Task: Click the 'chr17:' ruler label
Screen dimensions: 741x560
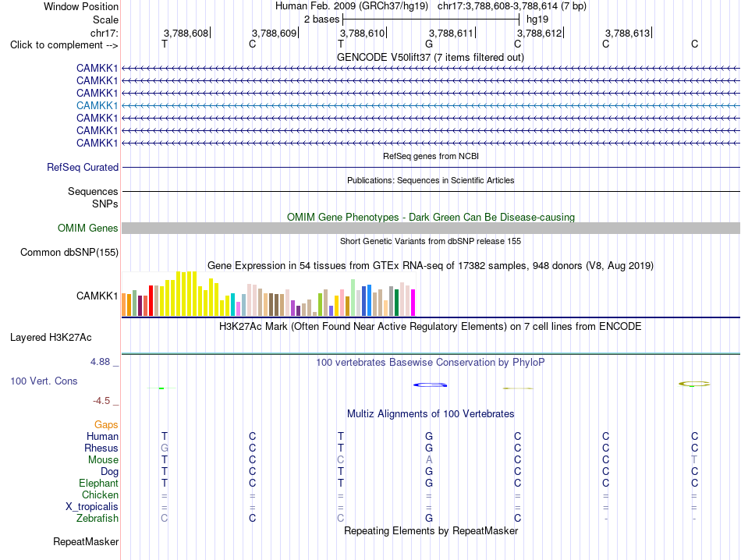Action: click(105, 33)
